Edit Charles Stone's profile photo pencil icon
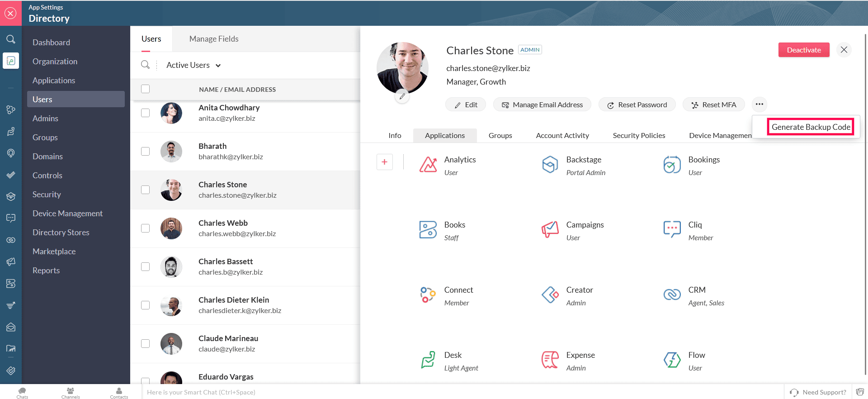Image resolution: width=868 pixels, height=399 pixels. [x=402, y=96]
